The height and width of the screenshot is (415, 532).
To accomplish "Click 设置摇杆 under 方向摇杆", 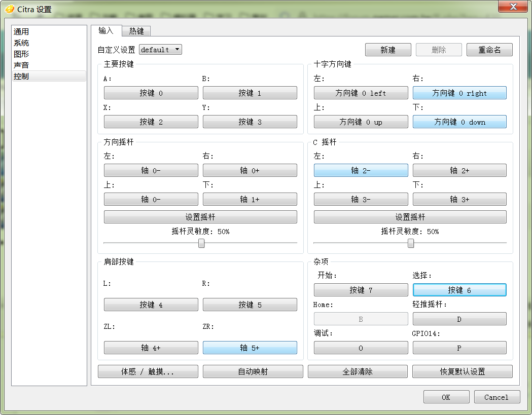I will pos(200,217).
